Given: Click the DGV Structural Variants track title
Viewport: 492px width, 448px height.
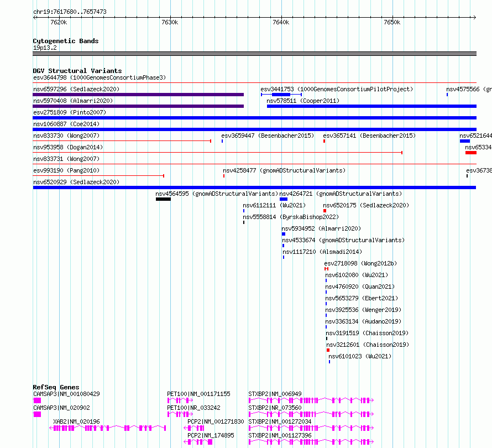Looking at the screenshot, I should (77, 71).
